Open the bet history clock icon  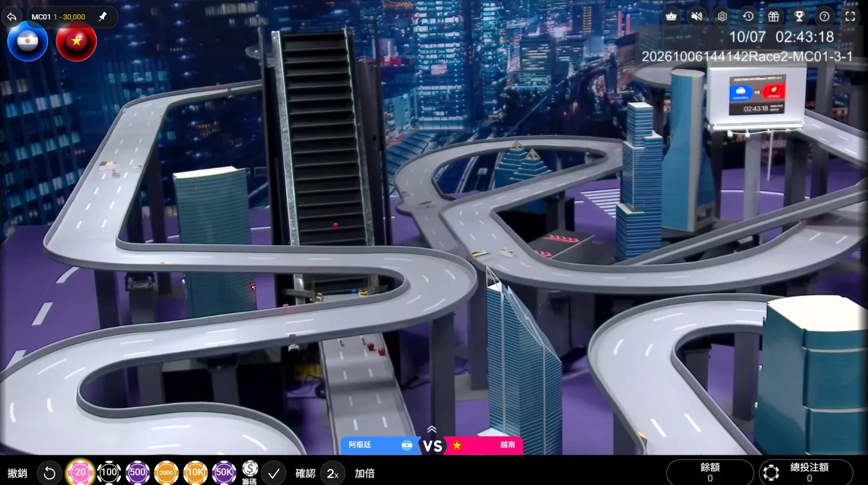pos(748,17)
